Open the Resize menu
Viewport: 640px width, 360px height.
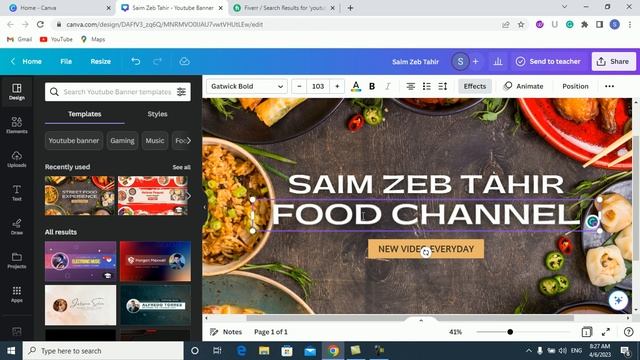[100, 61]
